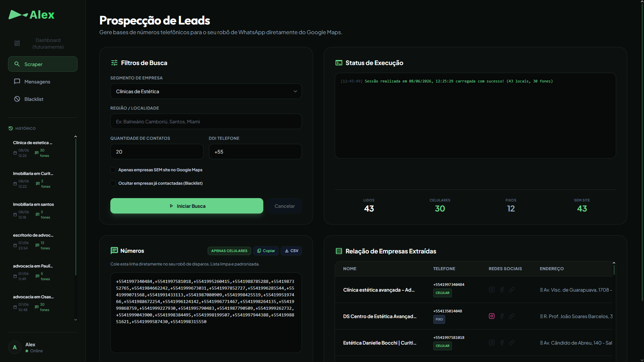Click the Alex user avatar

coord(15,347)
